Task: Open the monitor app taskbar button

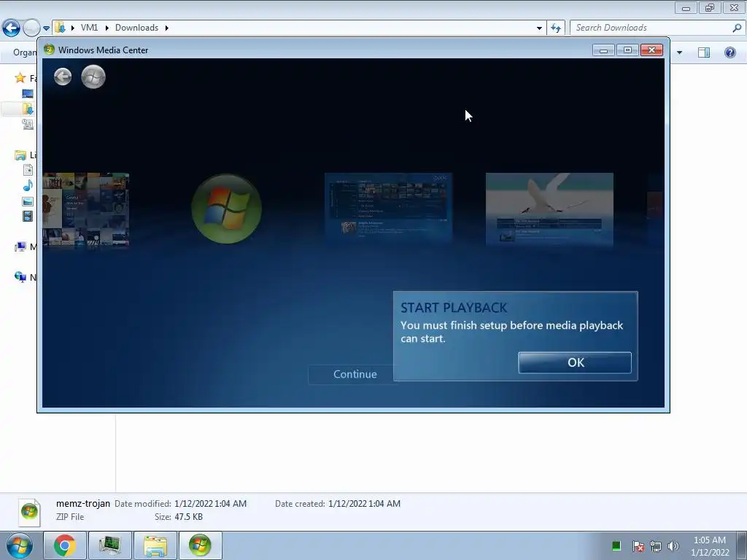Action: tap(110, 545)
